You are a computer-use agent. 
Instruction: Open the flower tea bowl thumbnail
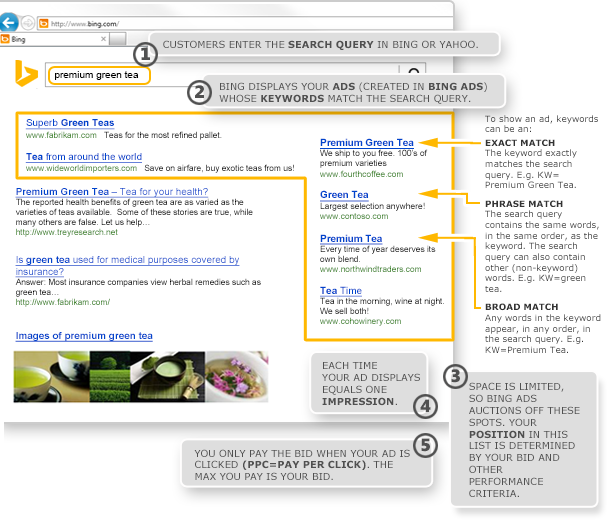tap(237, 376)
